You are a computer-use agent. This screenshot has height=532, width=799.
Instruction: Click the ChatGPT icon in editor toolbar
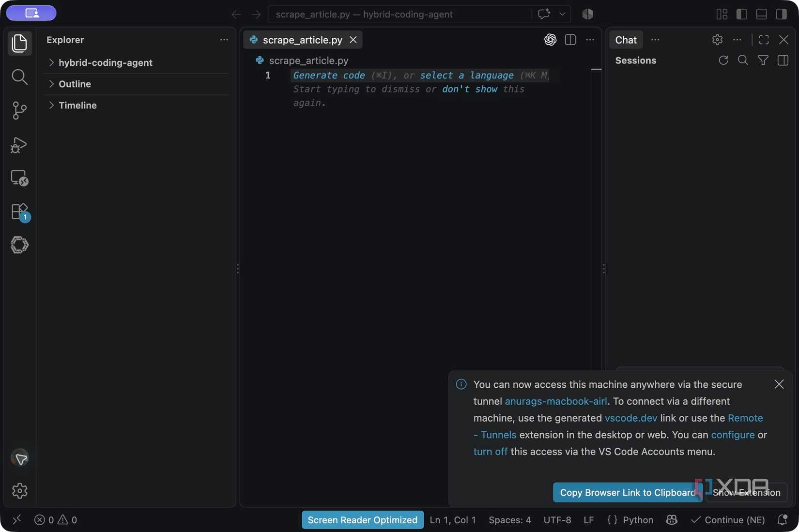click(x=550, y=40)
